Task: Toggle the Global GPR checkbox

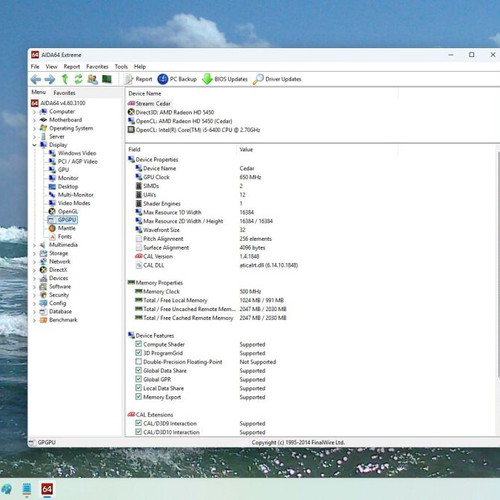Action: click(139, 379)
